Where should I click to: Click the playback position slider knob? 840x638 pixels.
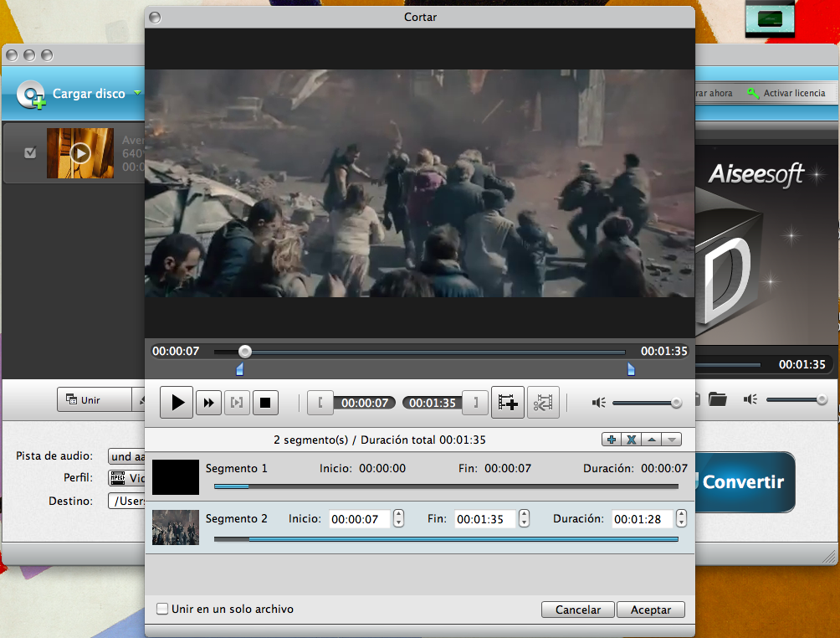245,352
